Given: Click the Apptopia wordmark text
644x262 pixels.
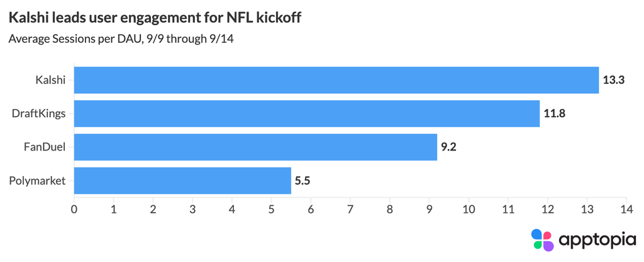Looking at the screenshot, I should [x=598, y=241].
